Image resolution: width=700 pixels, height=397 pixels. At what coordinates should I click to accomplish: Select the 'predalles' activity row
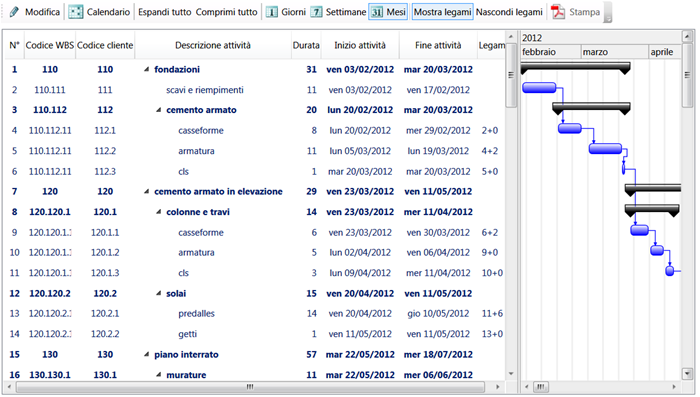196,314
